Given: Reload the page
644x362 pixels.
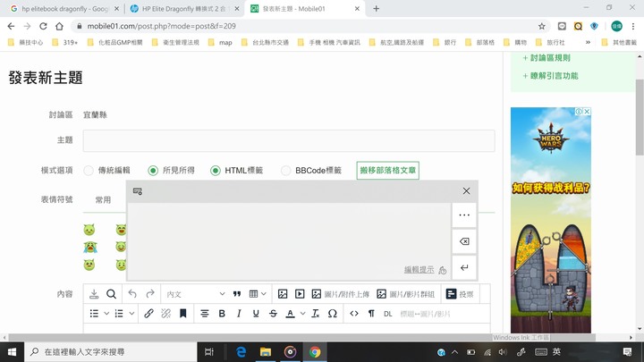Looking at the screenshot, I should tap(43, 26).
